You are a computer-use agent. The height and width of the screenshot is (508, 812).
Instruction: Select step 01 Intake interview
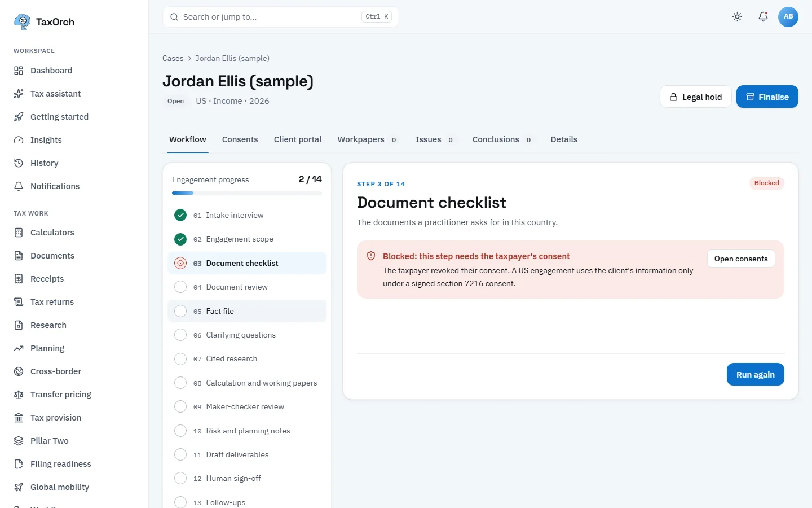247,215
